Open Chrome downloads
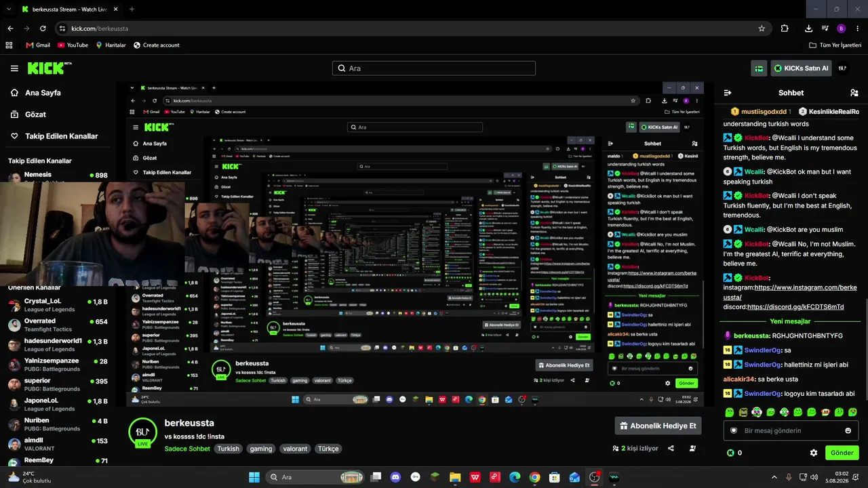 click(x=809, y=28)
